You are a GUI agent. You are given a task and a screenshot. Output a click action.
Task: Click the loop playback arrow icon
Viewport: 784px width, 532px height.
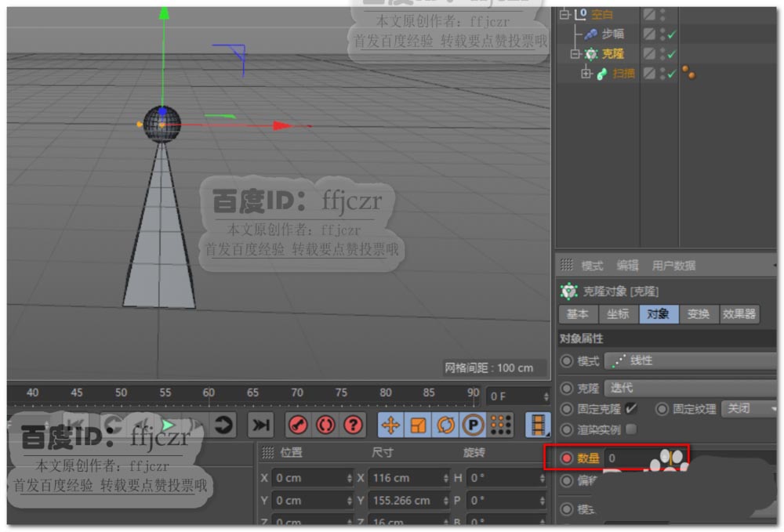223,425
